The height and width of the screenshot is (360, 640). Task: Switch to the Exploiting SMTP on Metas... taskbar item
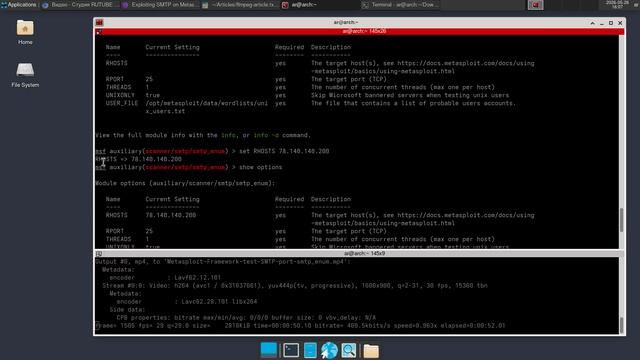(x=161, y=5)
